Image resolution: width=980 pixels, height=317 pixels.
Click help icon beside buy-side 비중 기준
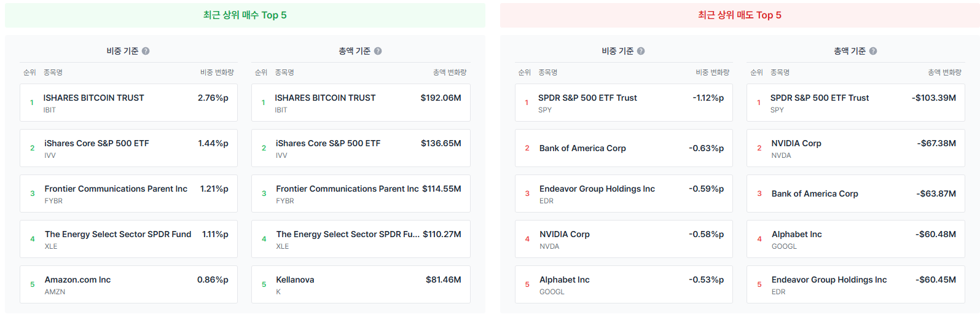[146, 51]
